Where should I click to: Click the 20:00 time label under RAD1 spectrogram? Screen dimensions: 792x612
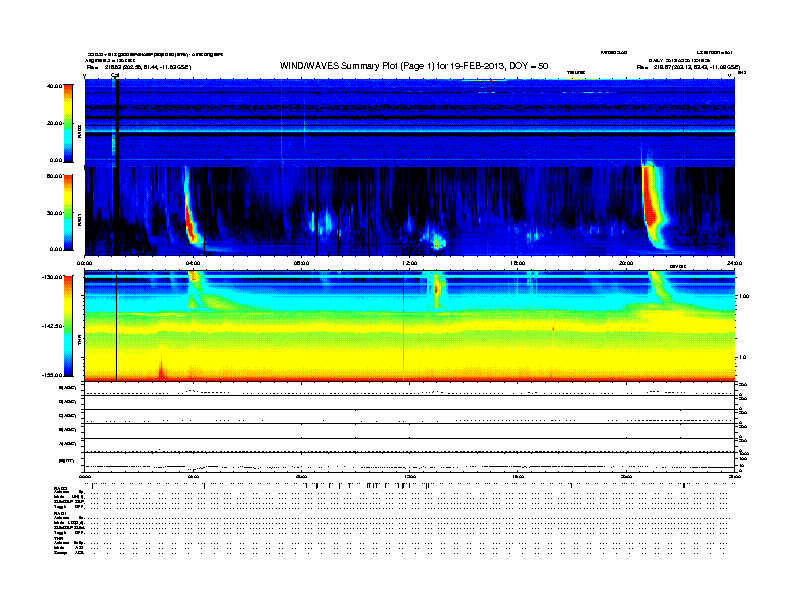(626, 263)
